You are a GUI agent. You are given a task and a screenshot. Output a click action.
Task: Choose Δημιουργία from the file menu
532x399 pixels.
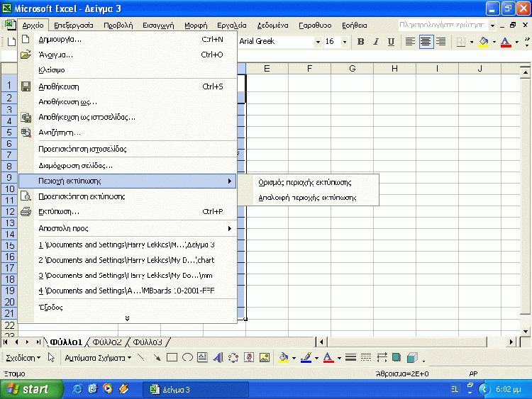point(128,39)
